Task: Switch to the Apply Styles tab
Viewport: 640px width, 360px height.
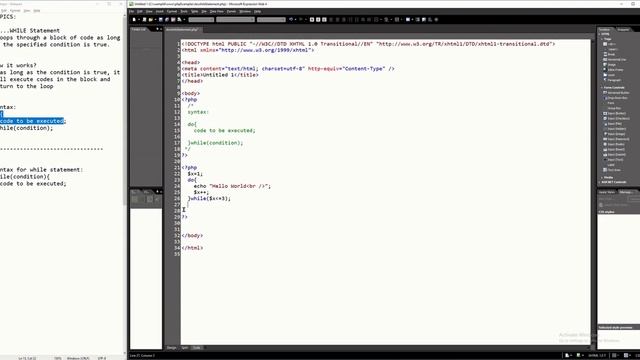Action: click(607, 192)
